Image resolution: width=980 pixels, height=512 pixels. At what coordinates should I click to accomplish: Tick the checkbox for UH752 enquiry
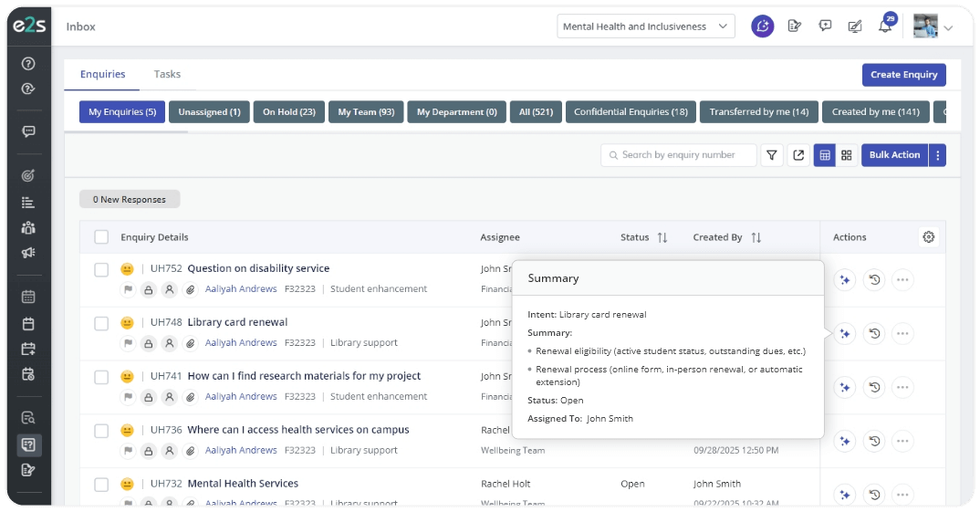(x=101, y=269)
